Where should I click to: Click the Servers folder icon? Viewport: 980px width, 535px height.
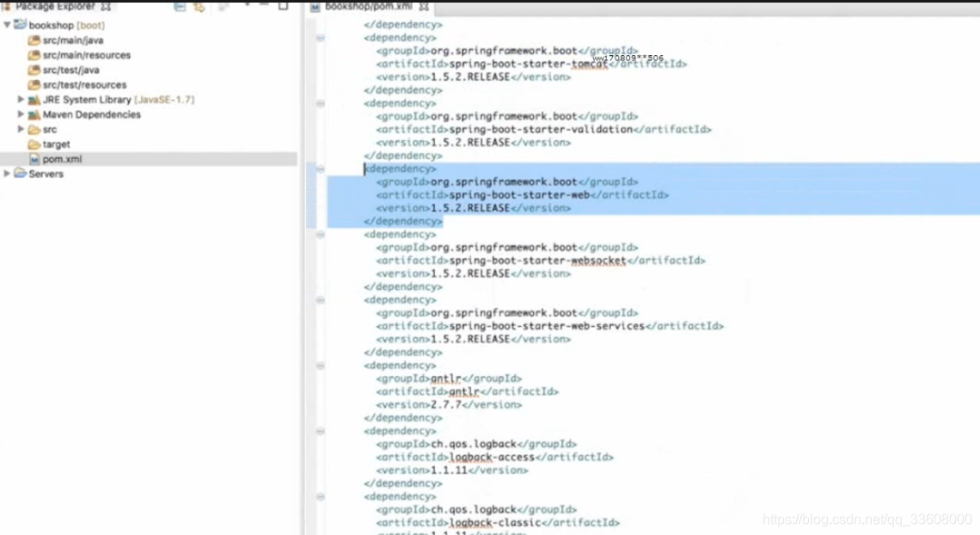click(20, 174)
